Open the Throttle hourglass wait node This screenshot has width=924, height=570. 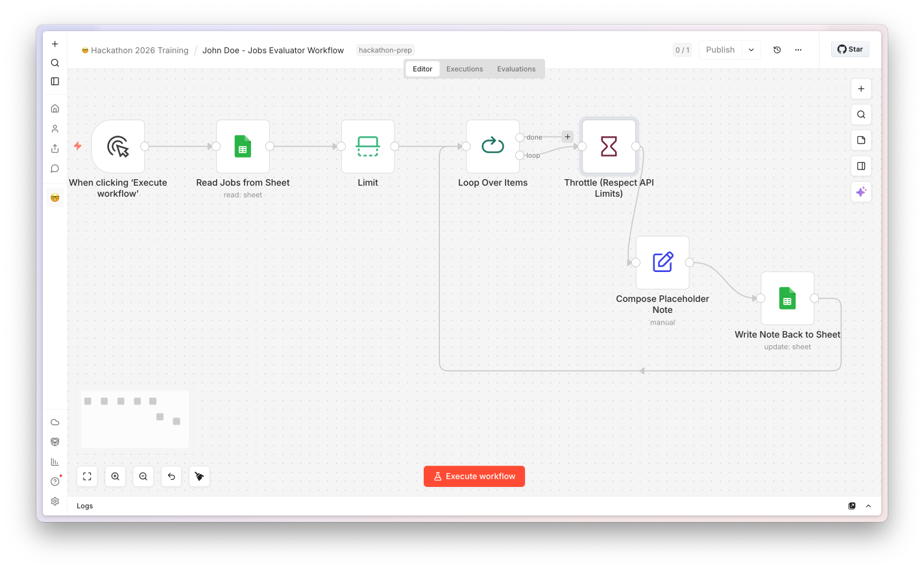coord(609,147)
